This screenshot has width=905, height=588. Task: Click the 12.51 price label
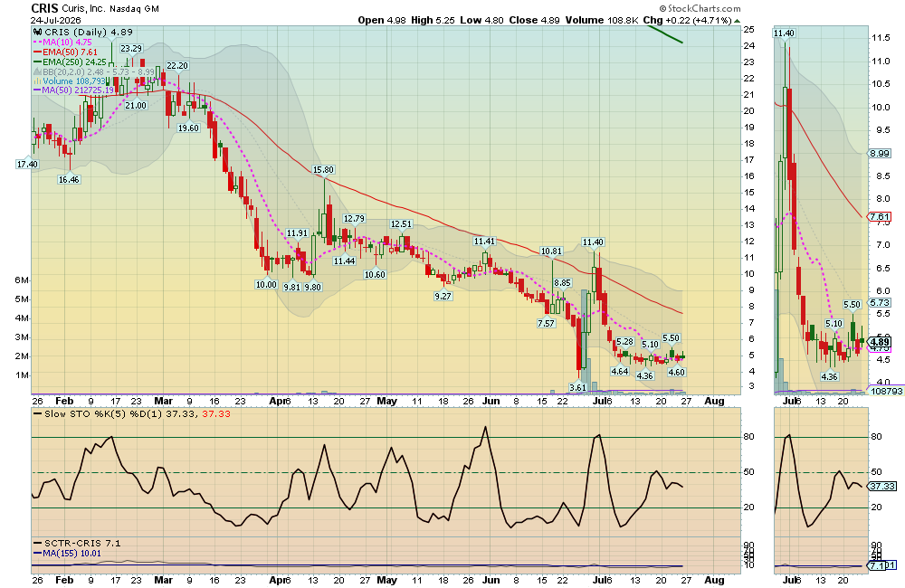click(x=401, y=223)
